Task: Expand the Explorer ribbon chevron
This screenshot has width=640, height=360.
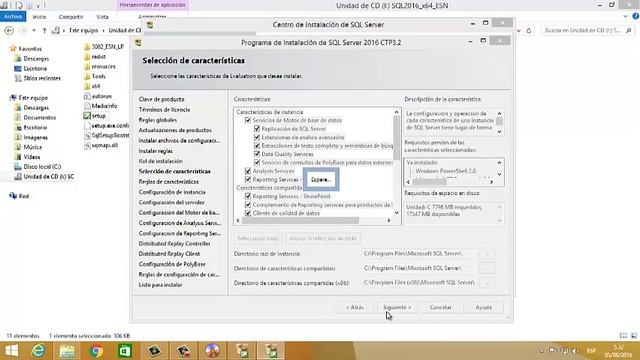Action: pos(625,17)
